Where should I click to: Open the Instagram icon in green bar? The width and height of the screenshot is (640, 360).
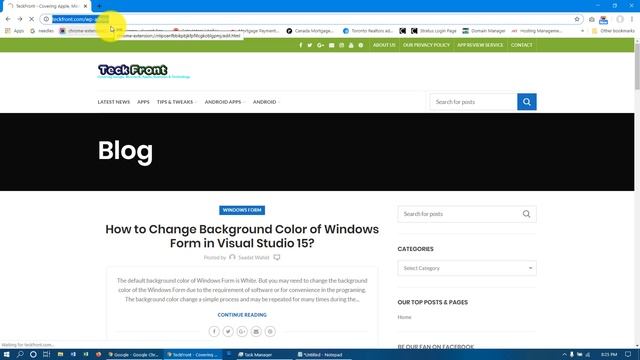342,45
